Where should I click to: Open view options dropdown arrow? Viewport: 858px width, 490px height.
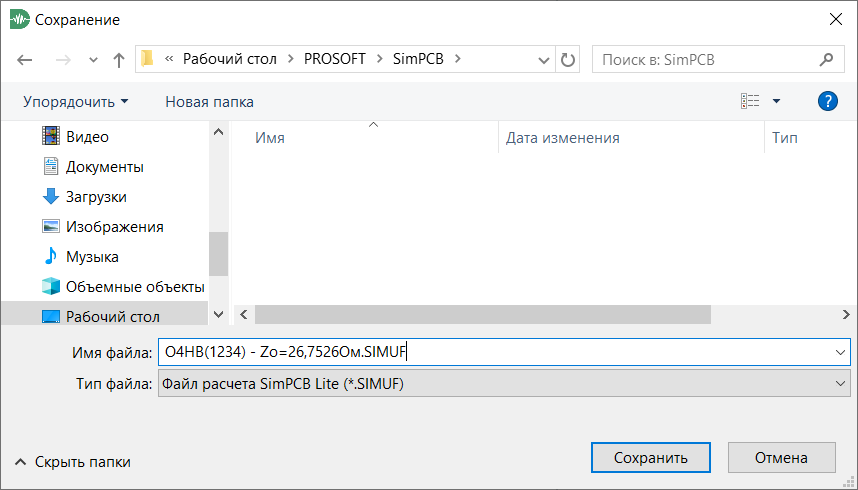click(776, 101)
